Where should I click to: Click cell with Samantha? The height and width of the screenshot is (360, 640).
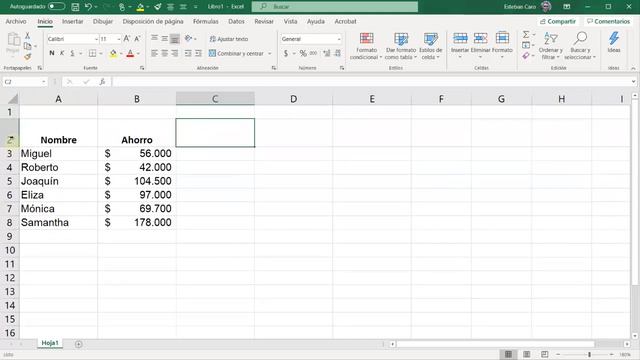click(x=58, y=222)
